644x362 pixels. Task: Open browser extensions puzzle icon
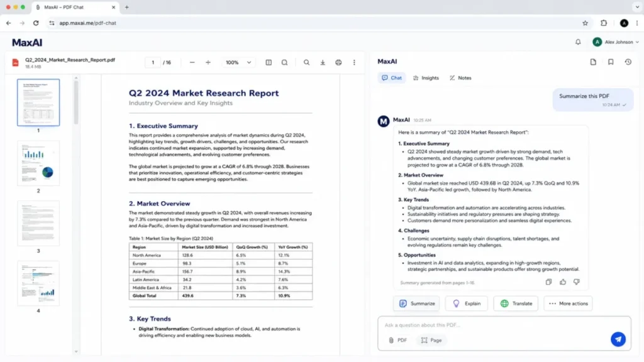point(604,23)
